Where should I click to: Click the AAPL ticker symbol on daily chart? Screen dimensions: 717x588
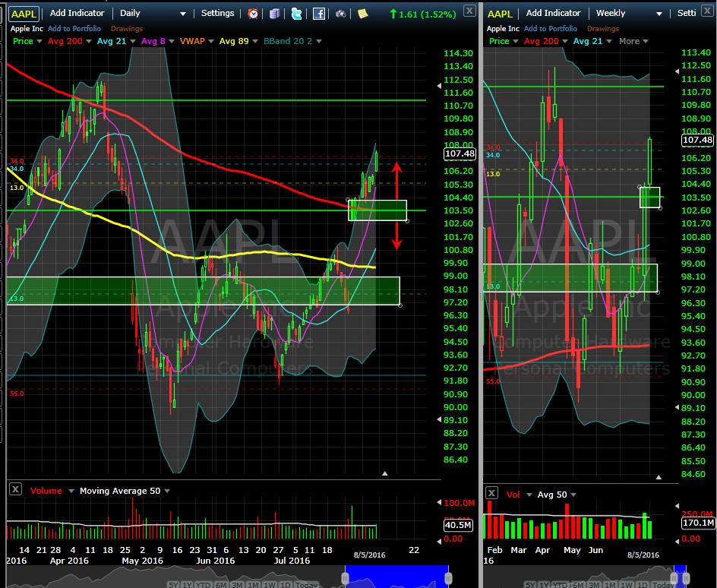tap(24, 14)
